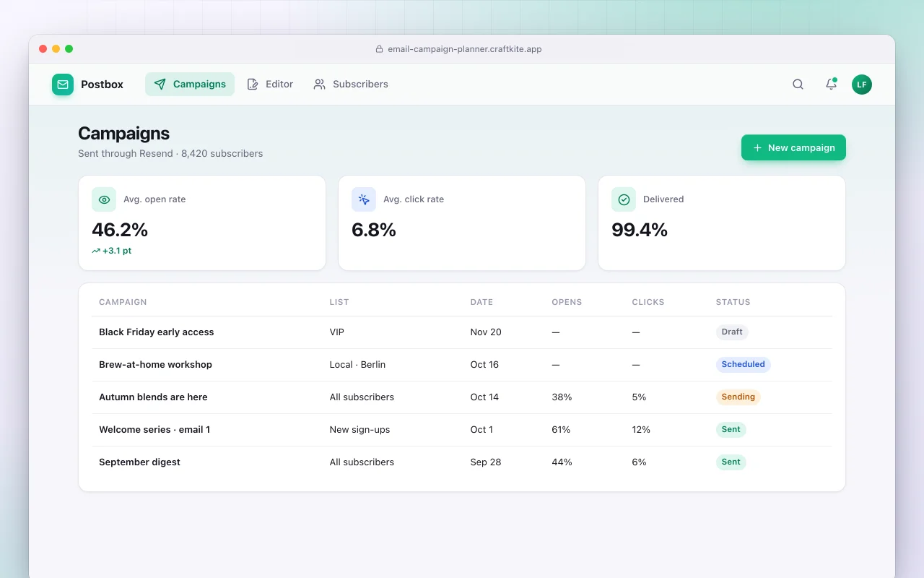Go to the Campaigns tab

coord(190,85)
